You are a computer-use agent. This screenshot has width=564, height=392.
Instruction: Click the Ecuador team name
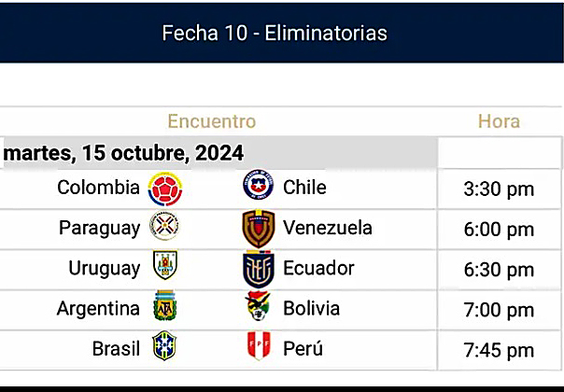point(318,268)
